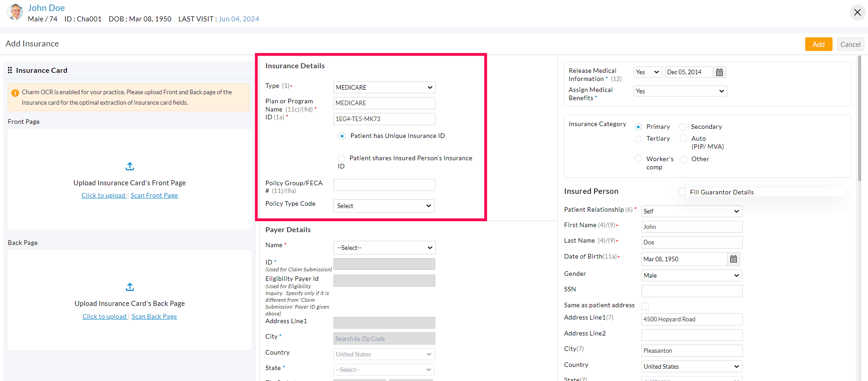Select Patient shares Insured Person's Insurance ID
Image resolution: width=868 pixels, height=381 pixels.
[x=341, y=158]
